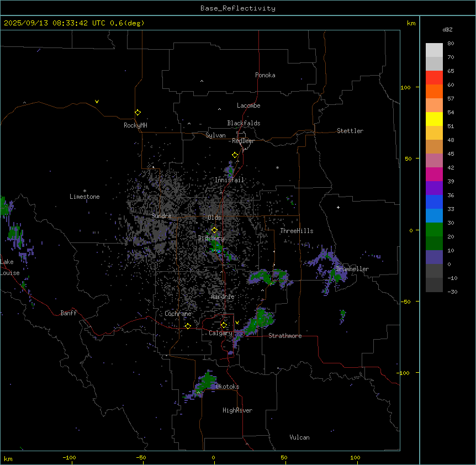This screenshot has width=476, height=465.
Task: Click the yellow diamond marker above Didsbury
Action: (215, 230)
